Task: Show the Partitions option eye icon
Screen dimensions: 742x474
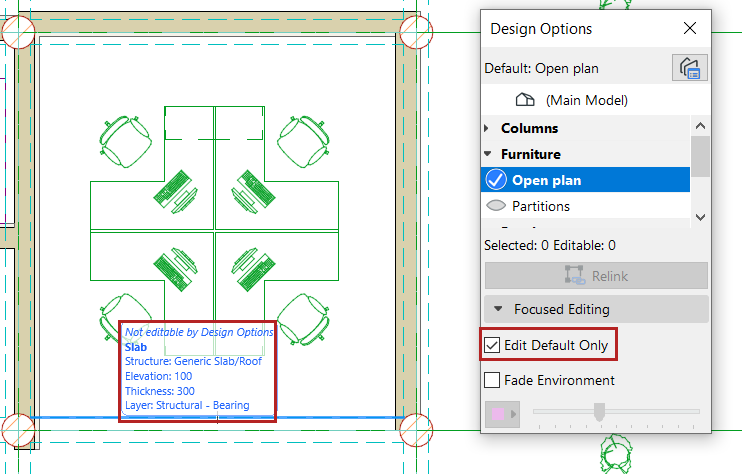Action: pos(496,206)
